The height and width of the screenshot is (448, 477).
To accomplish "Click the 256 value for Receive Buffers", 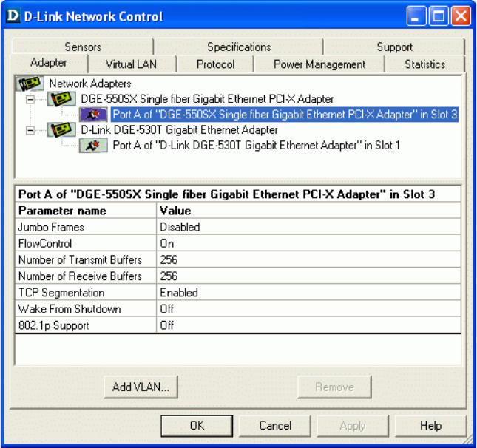I will (x=169, y=276).
